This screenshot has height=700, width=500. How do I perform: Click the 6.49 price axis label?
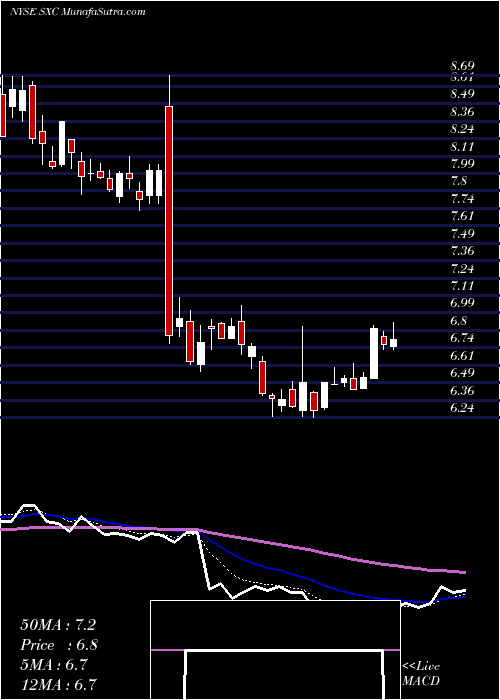point(462,373)
